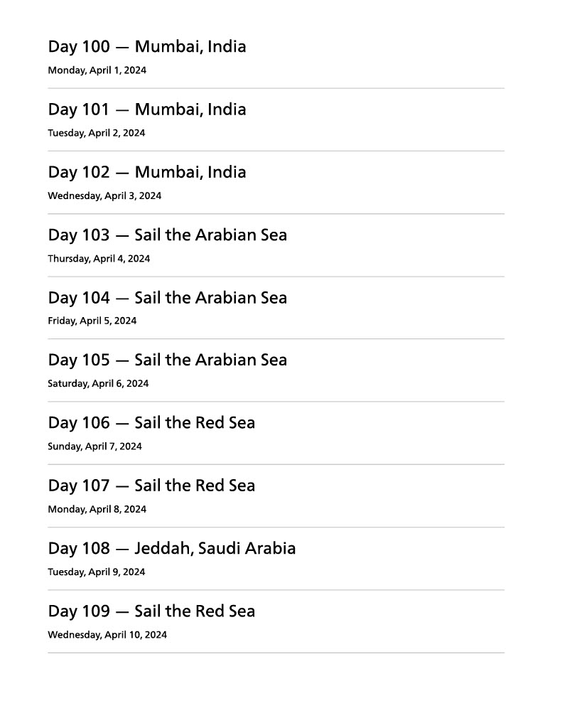562x728 pixels.
Task: Select Day 104 Sail the Arabian Sea
Action: pos(168,297)
